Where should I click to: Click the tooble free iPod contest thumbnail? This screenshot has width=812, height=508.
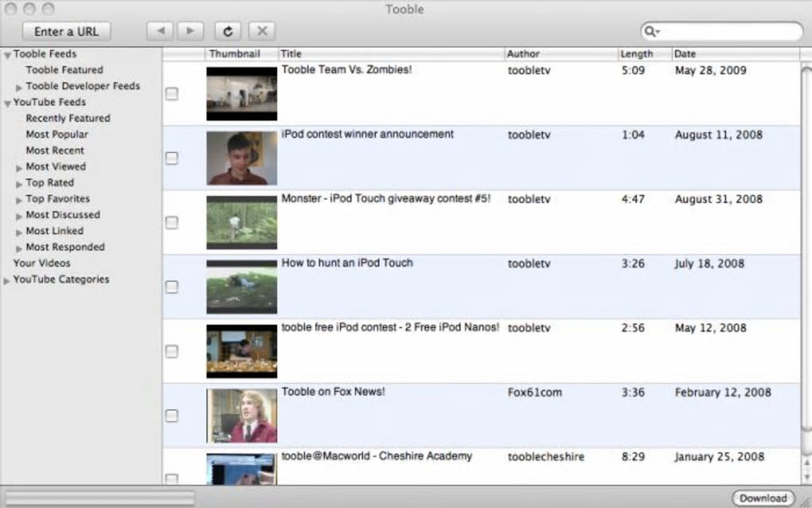[242, 352]
